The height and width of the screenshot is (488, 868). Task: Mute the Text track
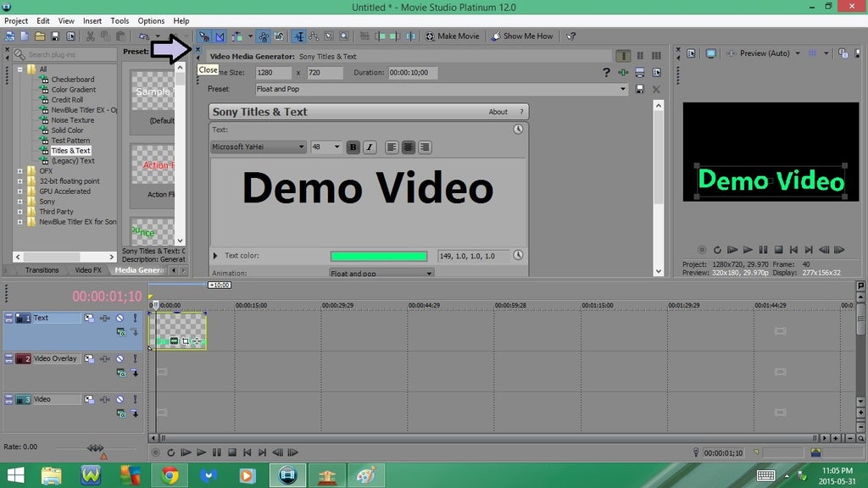point(120,319)
